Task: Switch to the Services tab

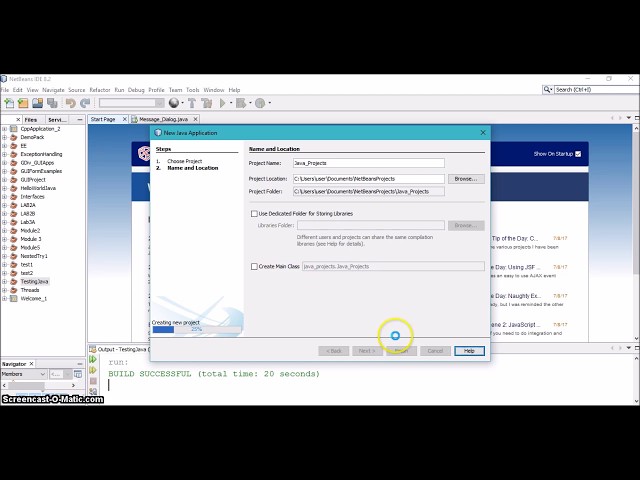Action: [x=57, y=120]
